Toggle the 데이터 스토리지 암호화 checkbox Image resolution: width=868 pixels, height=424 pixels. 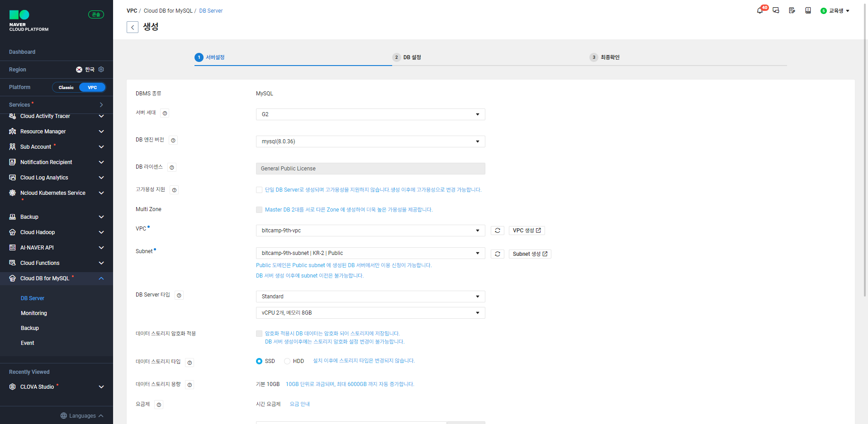click(259, 334)
